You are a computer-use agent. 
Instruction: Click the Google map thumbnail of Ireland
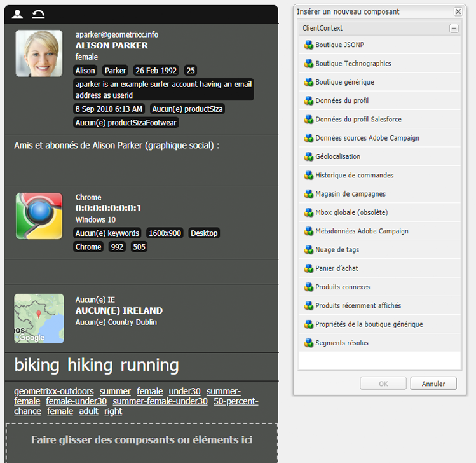[x=39, y=319]
